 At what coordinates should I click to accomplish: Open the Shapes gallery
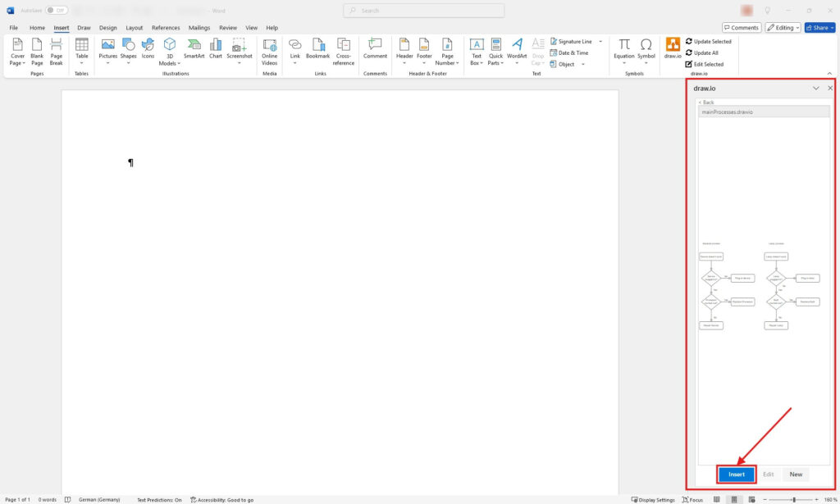coord(129,48)
